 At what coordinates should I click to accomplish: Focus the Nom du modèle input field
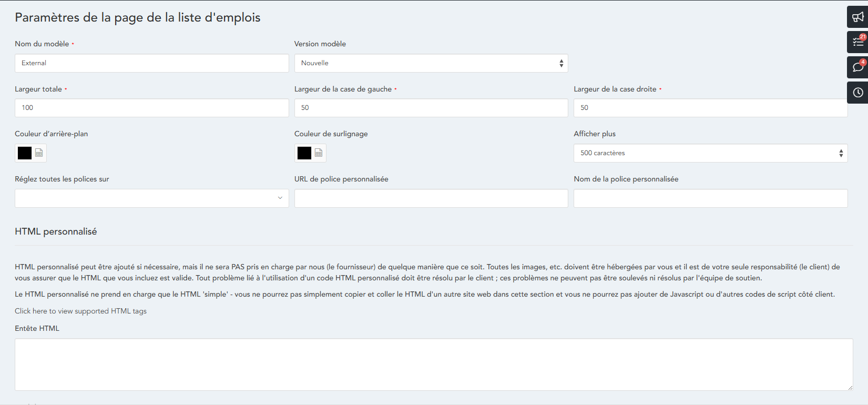151,63
